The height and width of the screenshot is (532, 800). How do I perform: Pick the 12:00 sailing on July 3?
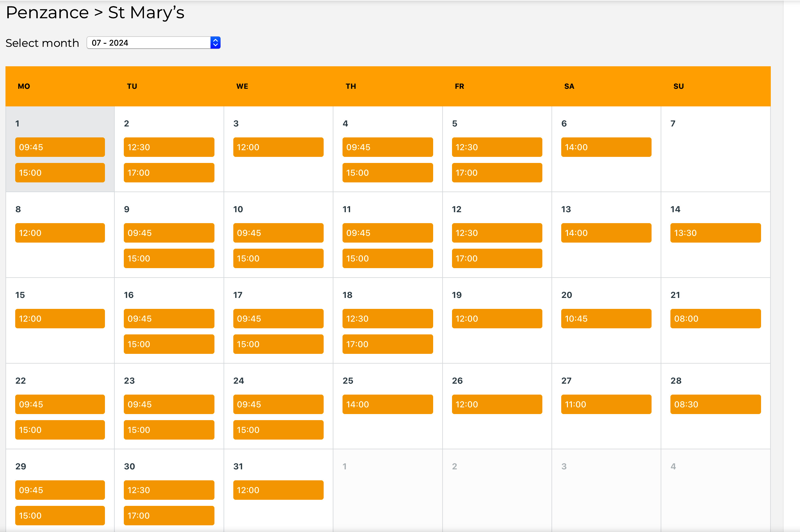(x=278, y=147)
